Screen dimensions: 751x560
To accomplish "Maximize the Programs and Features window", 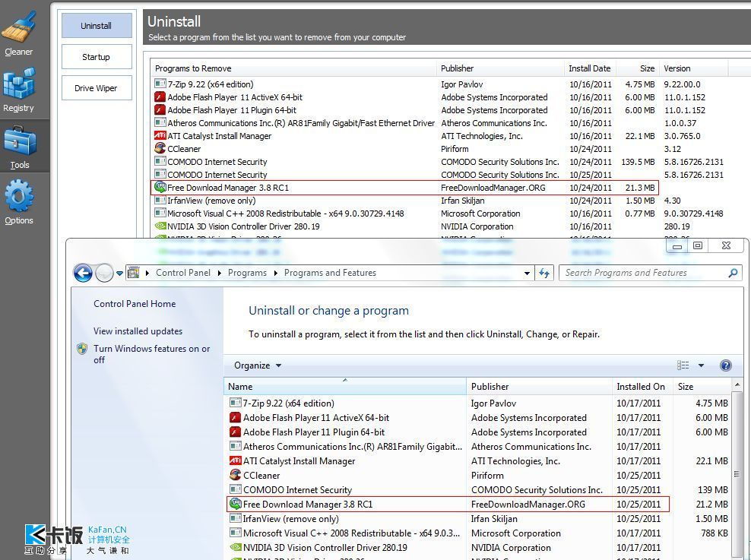I will click(698, 245).
